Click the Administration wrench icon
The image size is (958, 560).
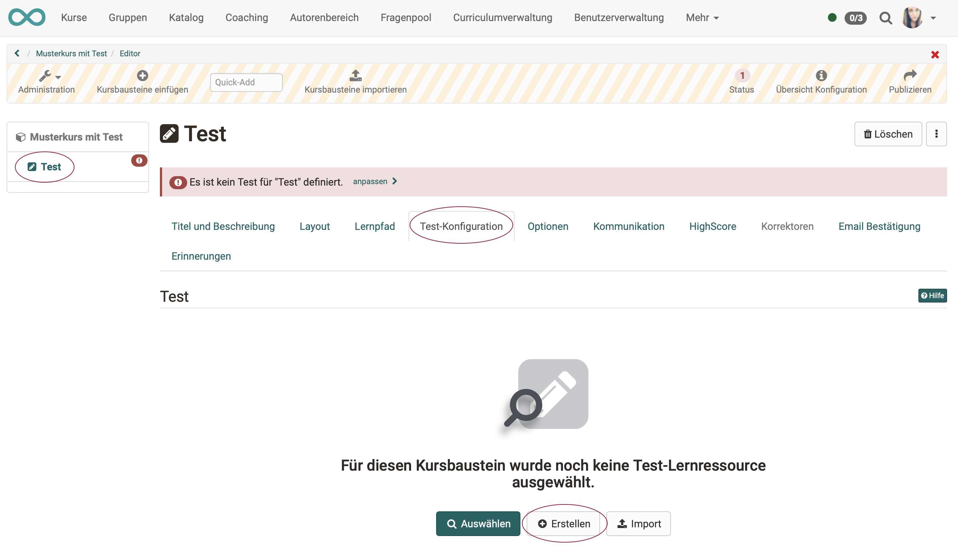[44, 75]
